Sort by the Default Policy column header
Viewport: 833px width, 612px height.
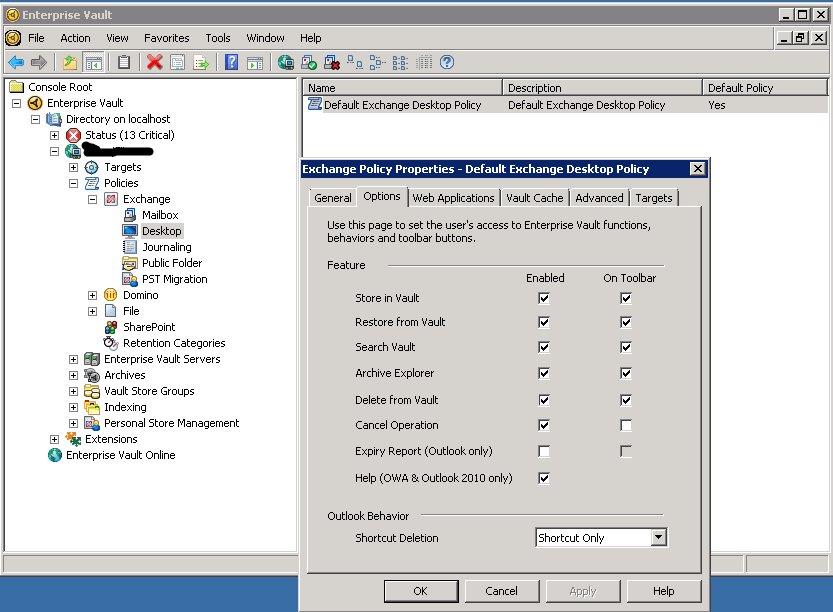(765, 88)
